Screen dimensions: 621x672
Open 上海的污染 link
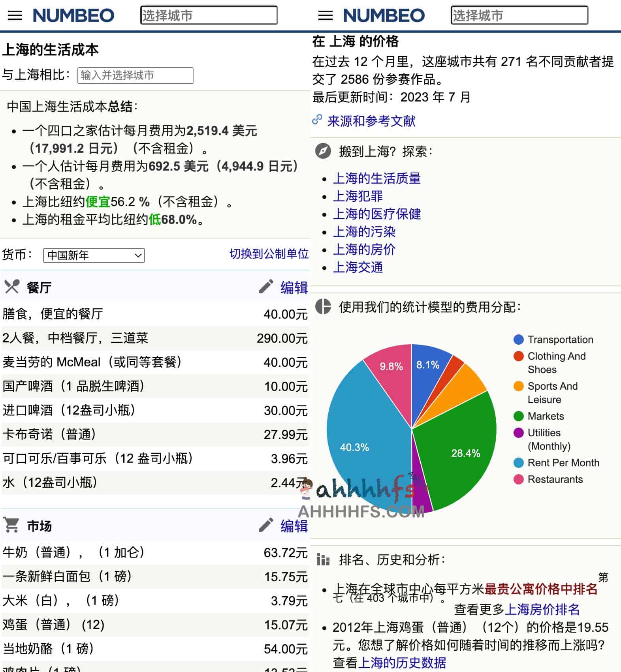point(364,232)
